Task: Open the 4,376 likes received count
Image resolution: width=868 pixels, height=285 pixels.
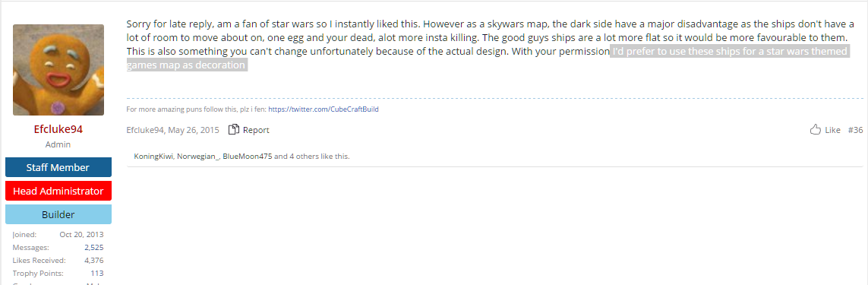Action: (93, 260)
